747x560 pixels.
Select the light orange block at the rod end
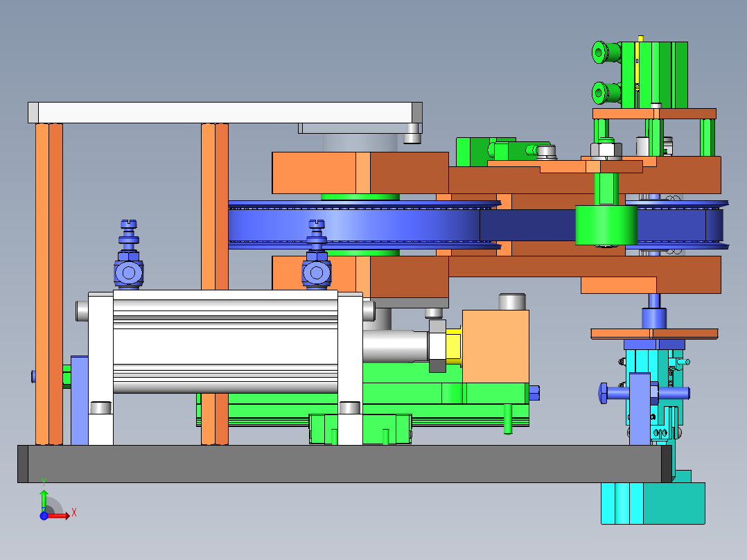[495, 345]
